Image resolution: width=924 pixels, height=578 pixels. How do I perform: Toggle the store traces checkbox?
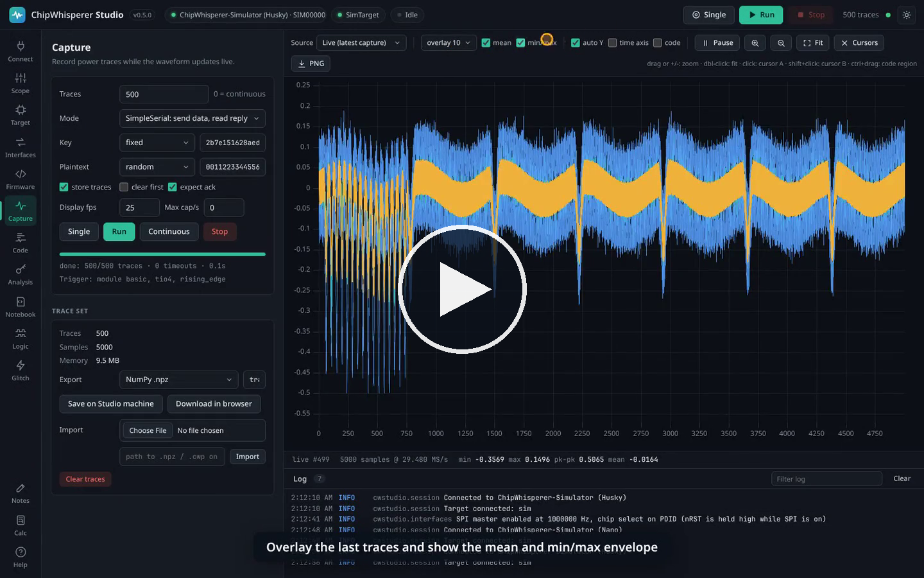click(64, 187)
